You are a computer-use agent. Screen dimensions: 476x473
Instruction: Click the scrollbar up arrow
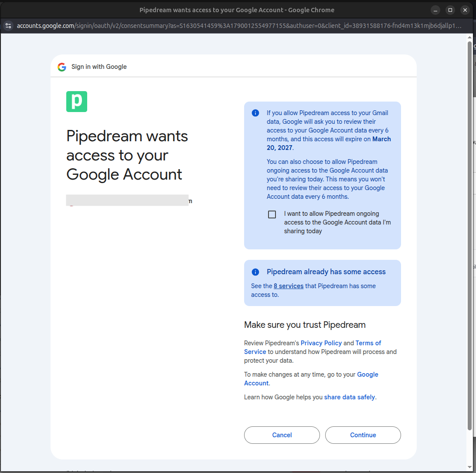(469, 37)
